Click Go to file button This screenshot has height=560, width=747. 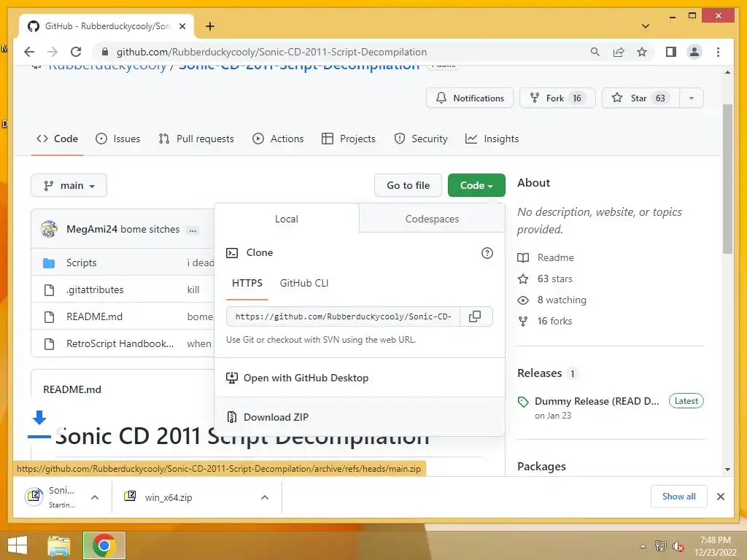(409, 185)
